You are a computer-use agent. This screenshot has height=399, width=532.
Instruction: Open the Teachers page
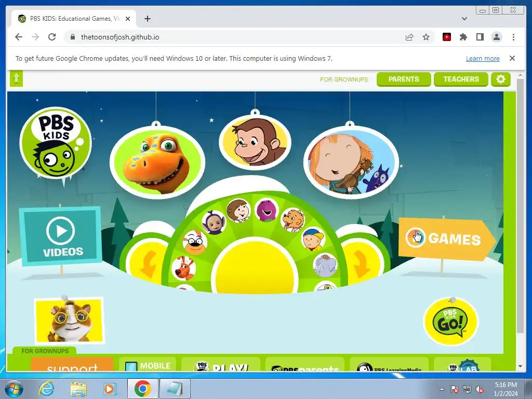pos(461,79)
